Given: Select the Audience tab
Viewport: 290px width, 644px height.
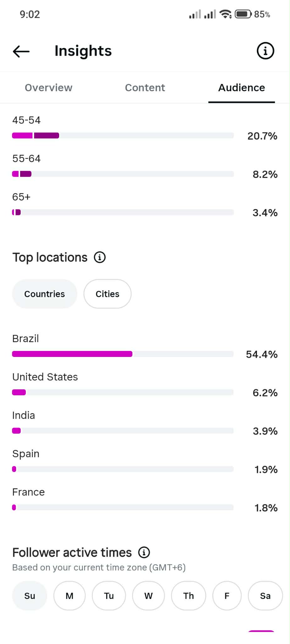Looking at the screenshot, I should point(242,87).
